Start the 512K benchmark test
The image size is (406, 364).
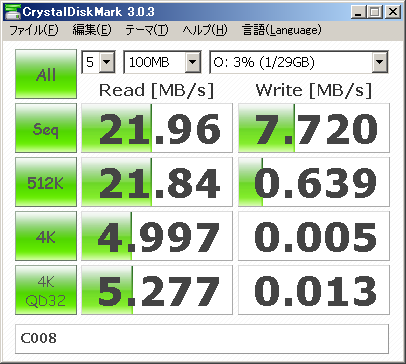click(46, 182)
